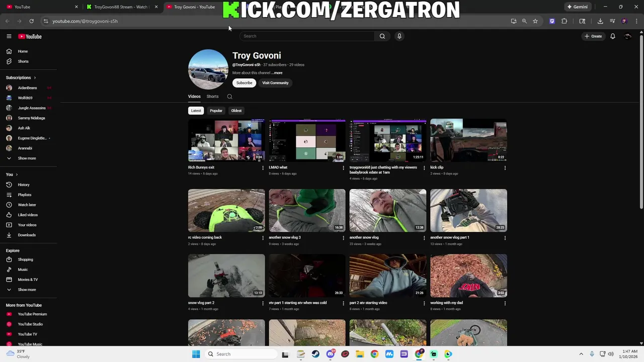Click the Windows Start button

(196, 354)
